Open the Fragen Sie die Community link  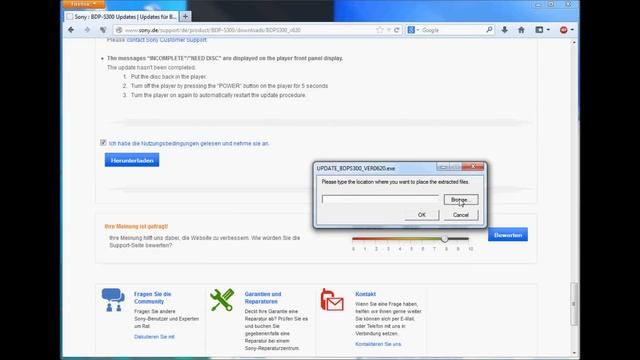click(152, 298)
